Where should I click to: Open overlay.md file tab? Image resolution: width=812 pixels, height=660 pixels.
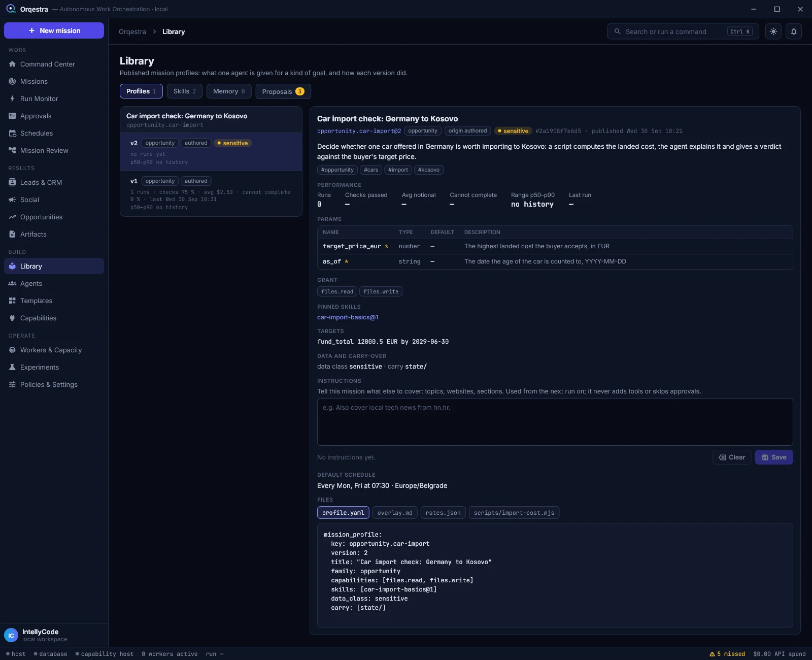click(x=395, y=513)
